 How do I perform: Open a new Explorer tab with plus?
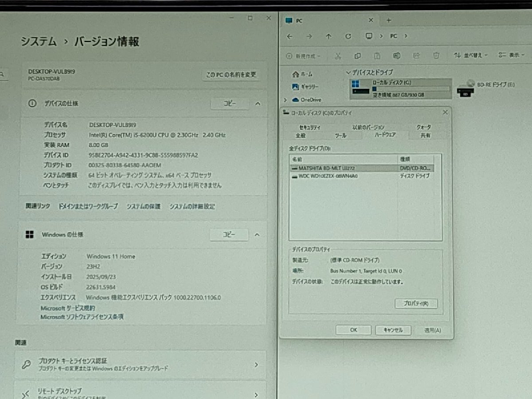tap(389, 20)
